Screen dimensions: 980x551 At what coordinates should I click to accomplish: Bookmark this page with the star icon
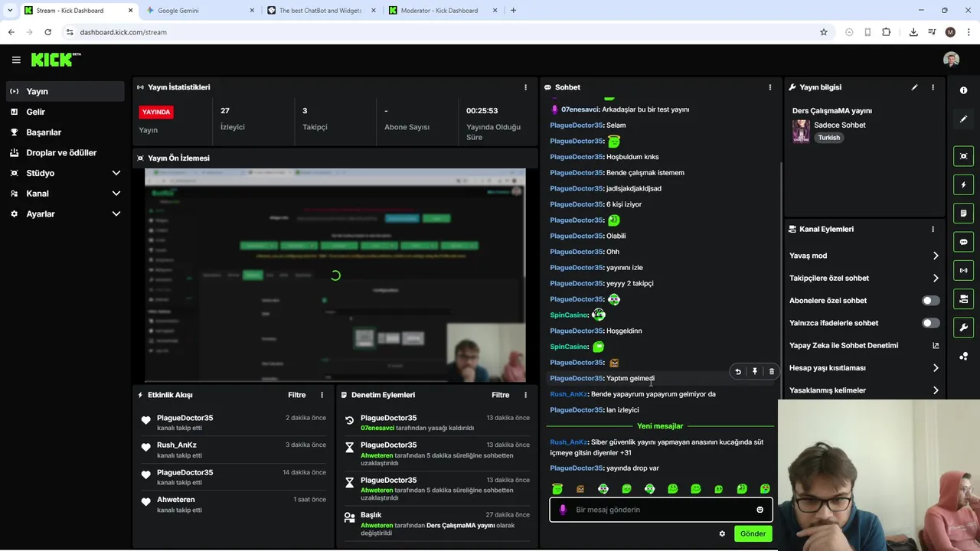824,32
